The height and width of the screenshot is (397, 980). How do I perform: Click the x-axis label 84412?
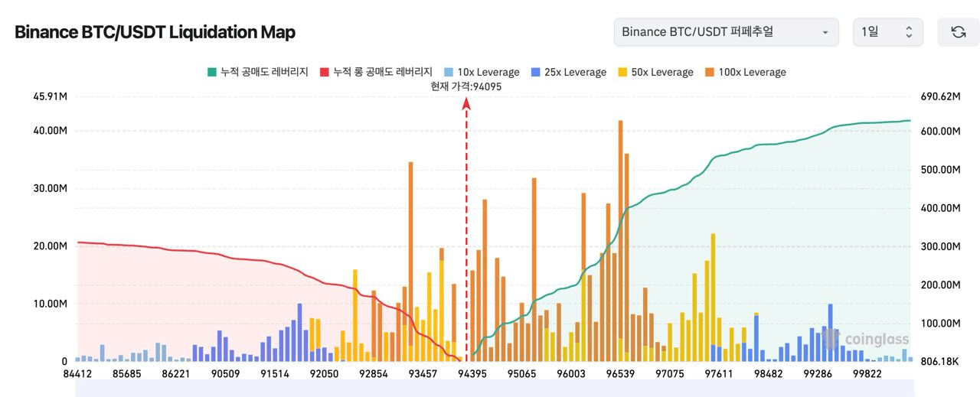(x=78, y=374)
